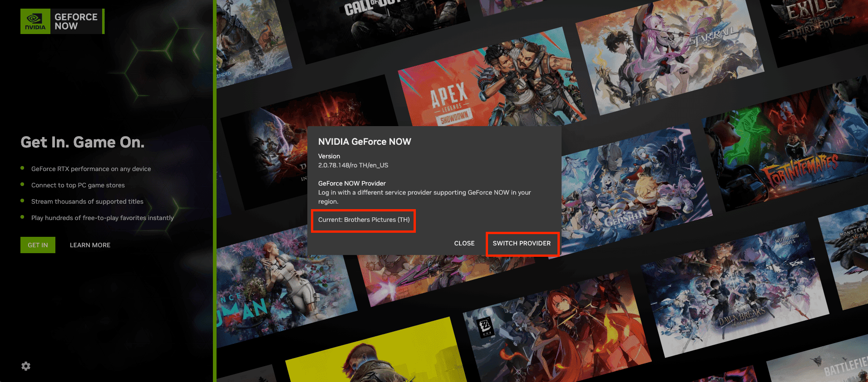The image size is (868, 382).
Task: Open the LEARN MORE link
Action: [x=90, y=245]
